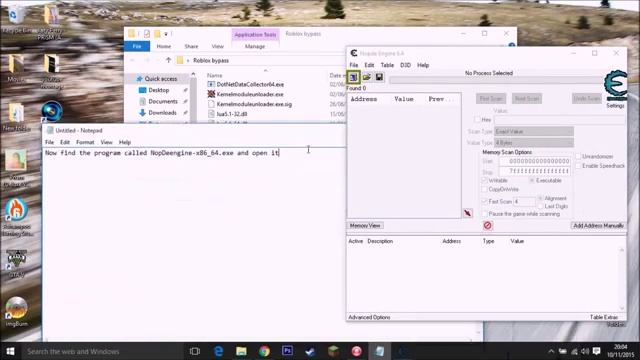Save the current table with the floppy disk icon

click(x=379, y=77)
